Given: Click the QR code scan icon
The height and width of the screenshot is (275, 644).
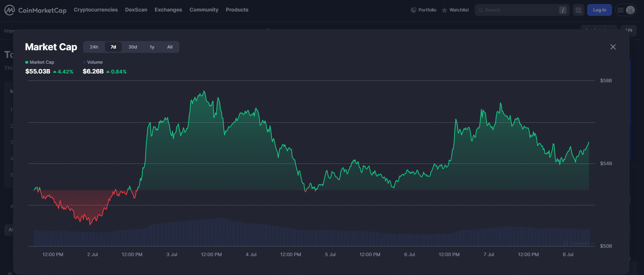Looking at the screenshot, I should [x=578, y=10].
